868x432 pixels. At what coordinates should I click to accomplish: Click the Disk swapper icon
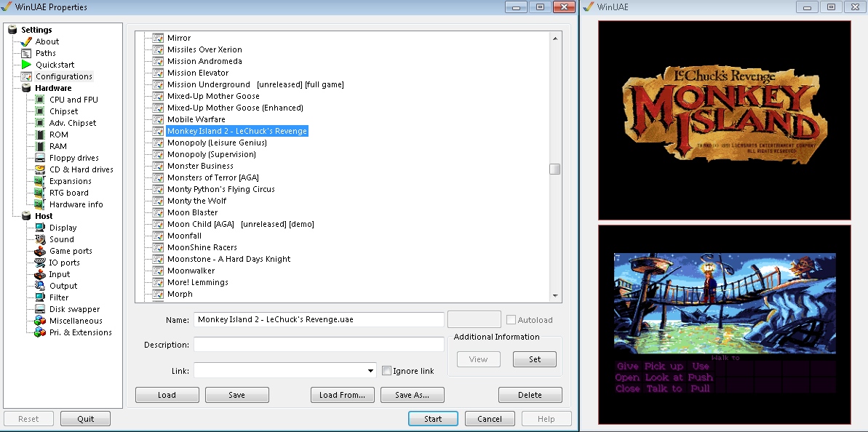pos(40,308)
